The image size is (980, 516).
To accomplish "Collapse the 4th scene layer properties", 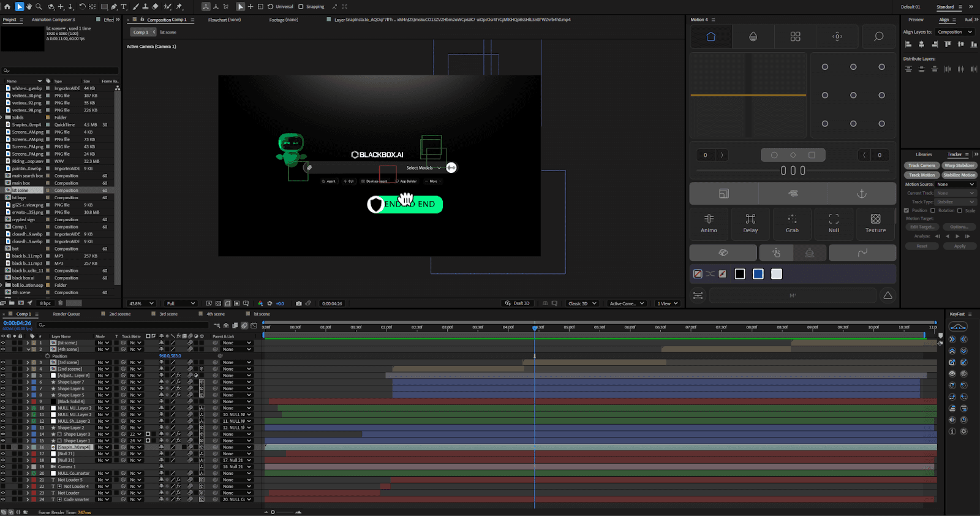I will (28, 349).
